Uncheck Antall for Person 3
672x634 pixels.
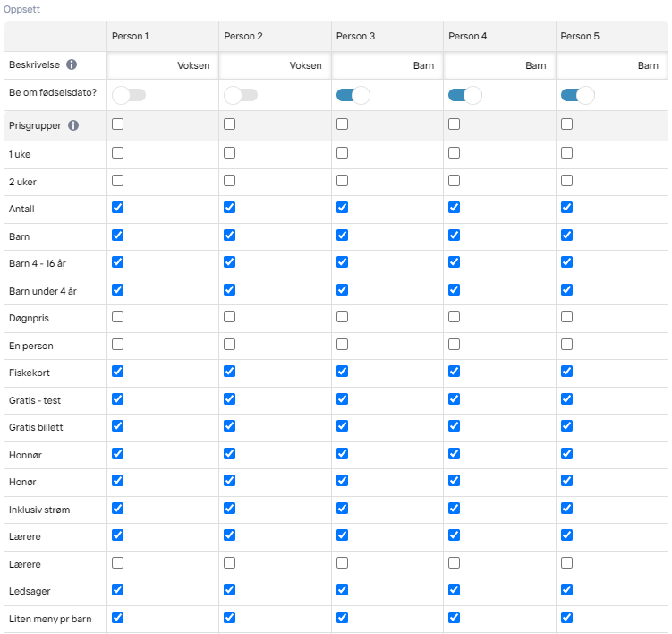point(342,208)
